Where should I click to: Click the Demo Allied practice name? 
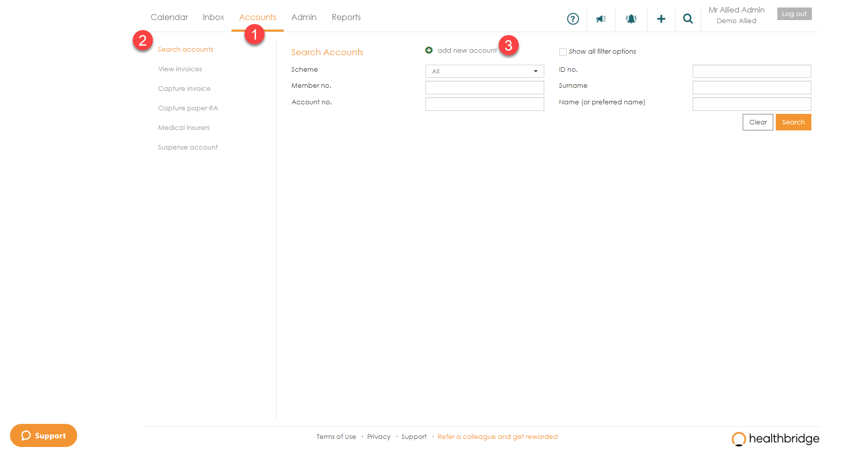pyautogui.click(x=737, y=21)
